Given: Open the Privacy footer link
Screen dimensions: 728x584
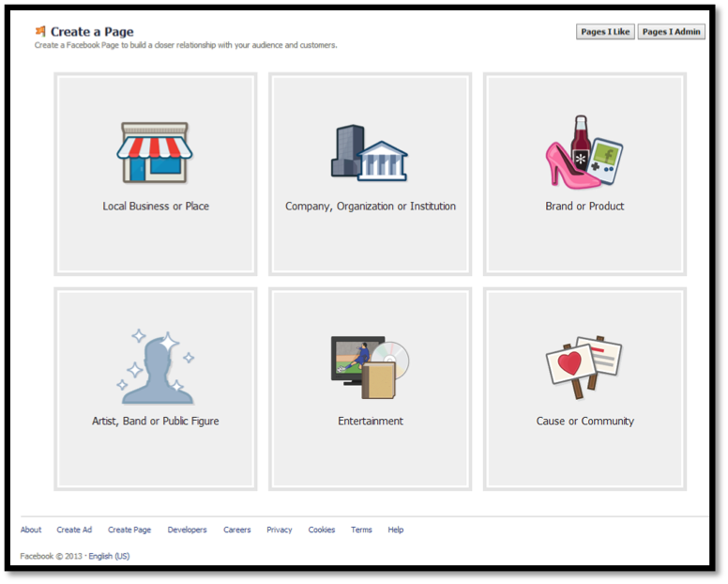Looking at the screenshot, I should coord(279,530).
